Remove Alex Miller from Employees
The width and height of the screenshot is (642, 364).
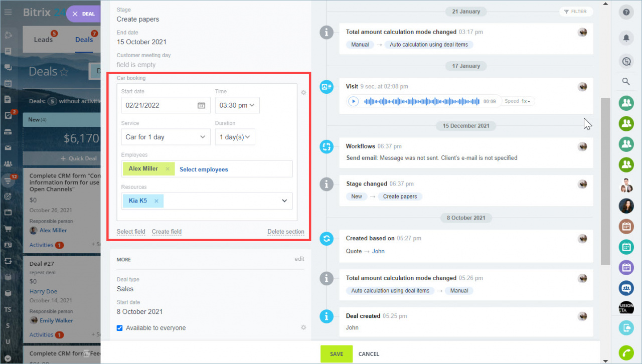pos(168,169)
